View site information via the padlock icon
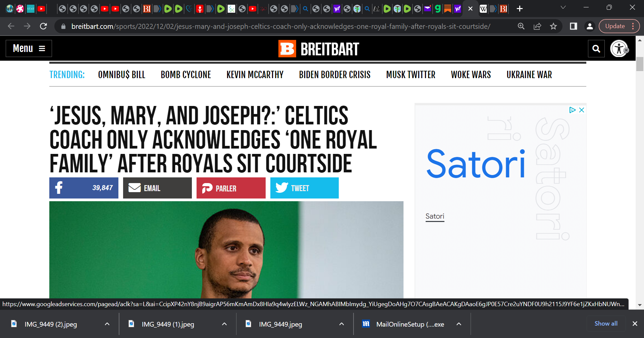 coord(63,26)
